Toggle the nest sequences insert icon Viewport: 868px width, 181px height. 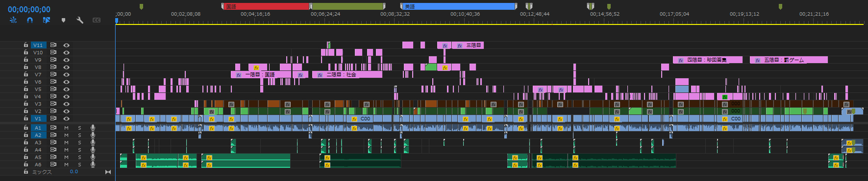(13, 20)
